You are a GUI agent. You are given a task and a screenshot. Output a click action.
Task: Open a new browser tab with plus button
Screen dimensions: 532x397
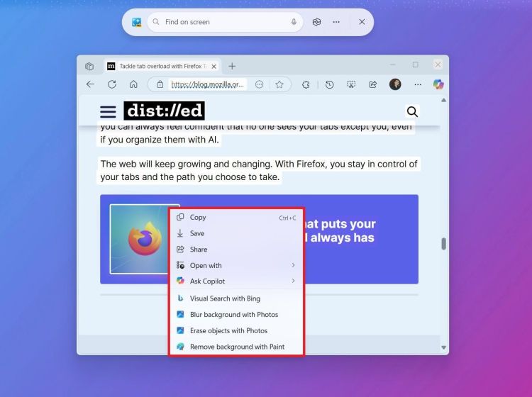[x=232, y=66]
